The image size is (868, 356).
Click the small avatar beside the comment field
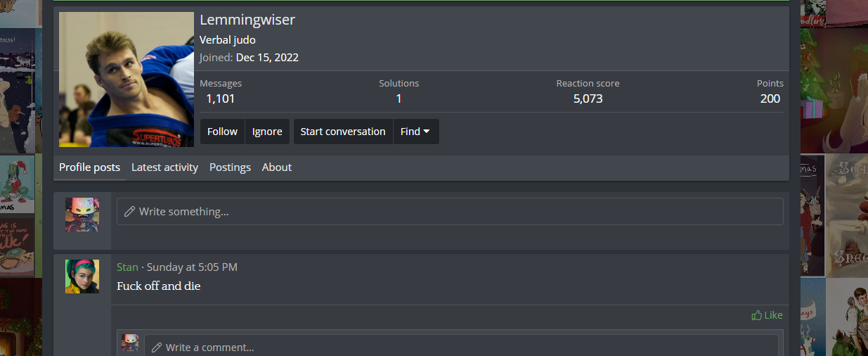click(x=130, y=343)
